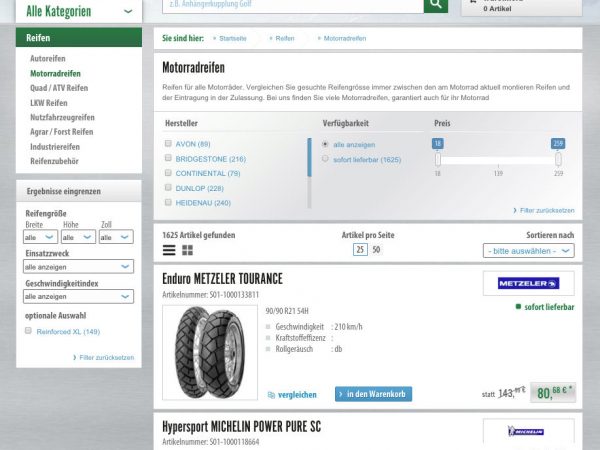This screenshot has height=450, width=600.
Task: Click the compare icon beside vergleichen
Action: click(271, 395)
